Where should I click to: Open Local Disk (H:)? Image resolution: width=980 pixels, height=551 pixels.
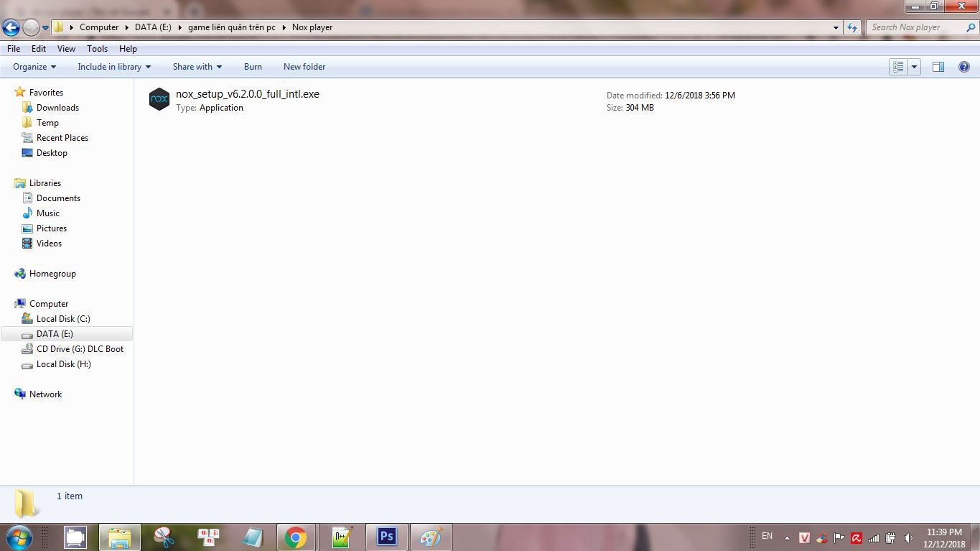pyautogui.click(x=63, y=364)
